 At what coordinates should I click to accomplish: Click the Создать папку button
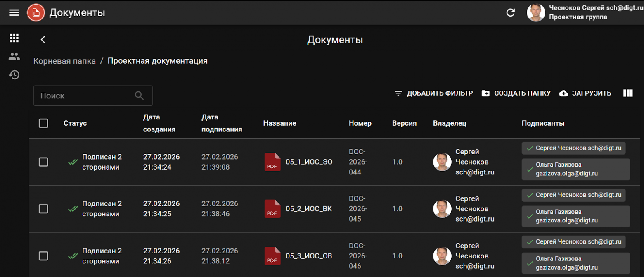click(516, 93)
